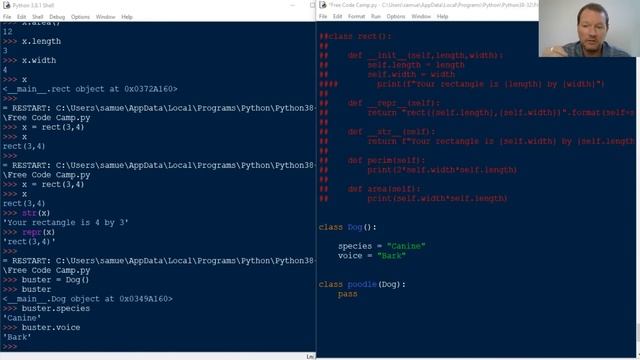
Task: Click commented 'def __str__(self):' line
Action: (x=391, y=131)
